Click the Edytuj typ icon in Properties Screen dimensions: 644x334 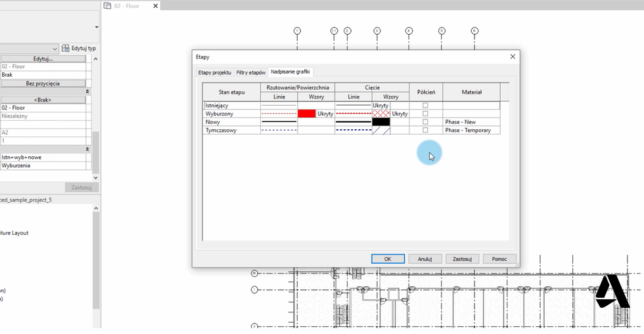pos(65,49)
